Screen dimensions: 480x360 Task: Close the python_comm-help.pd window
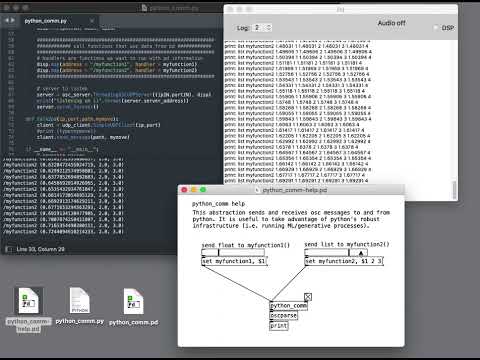click(x=184, y=190)
